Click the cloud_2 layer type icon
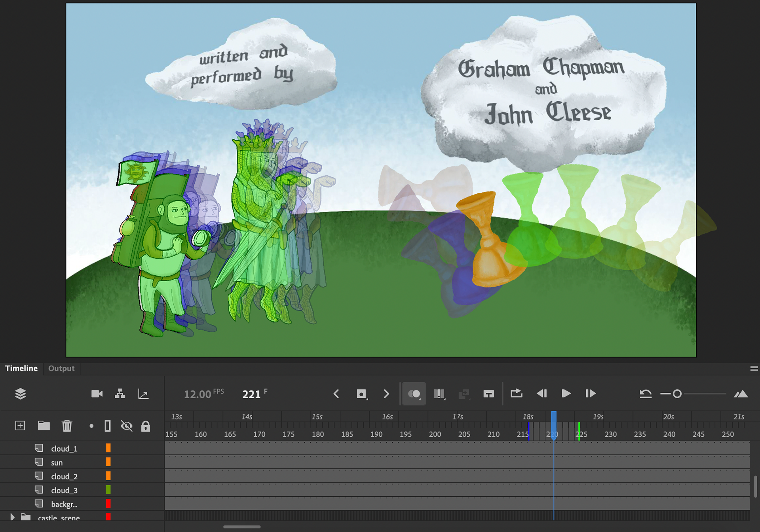This screenshot has height=532, width=760. [x=39, y=475]
